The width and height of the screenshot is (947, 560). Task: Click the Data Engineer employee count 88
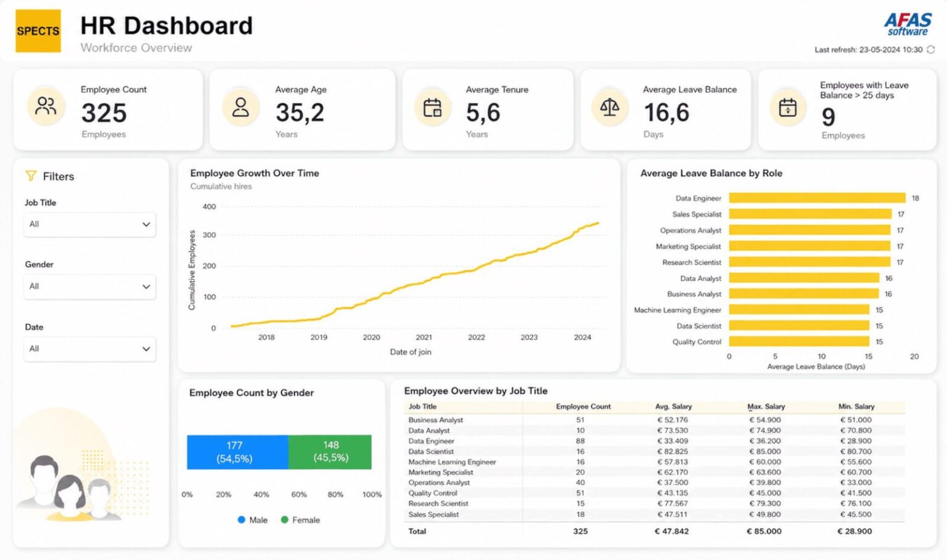(580, 441)
